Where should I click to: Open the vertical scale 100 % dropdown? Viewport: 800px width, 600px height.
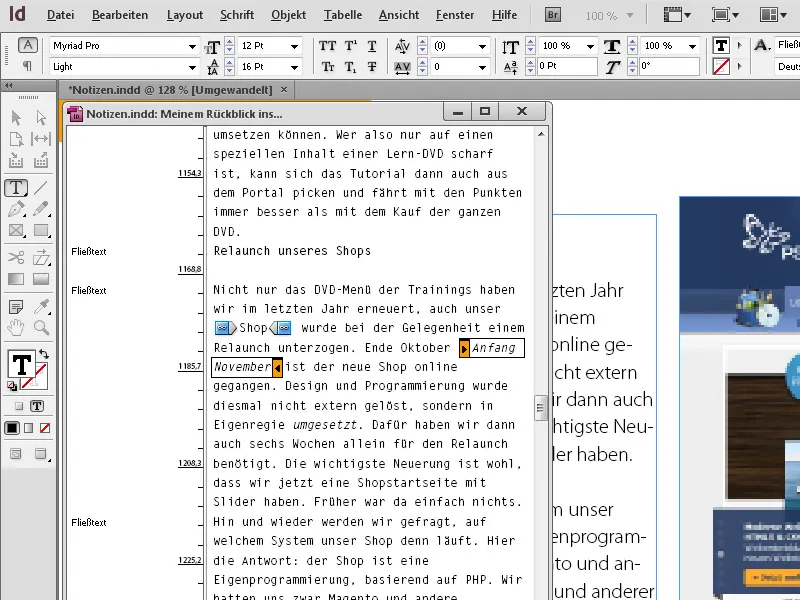tap(590, 46)
